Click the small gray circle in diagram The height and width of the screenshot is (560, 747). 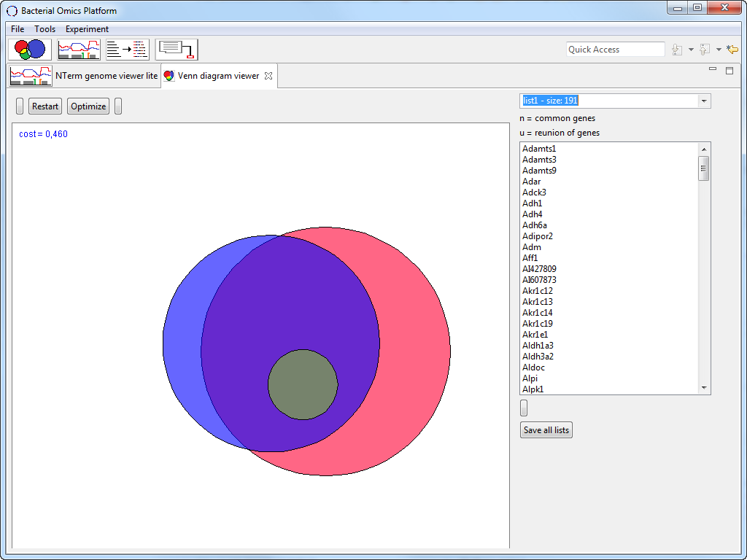303,384
